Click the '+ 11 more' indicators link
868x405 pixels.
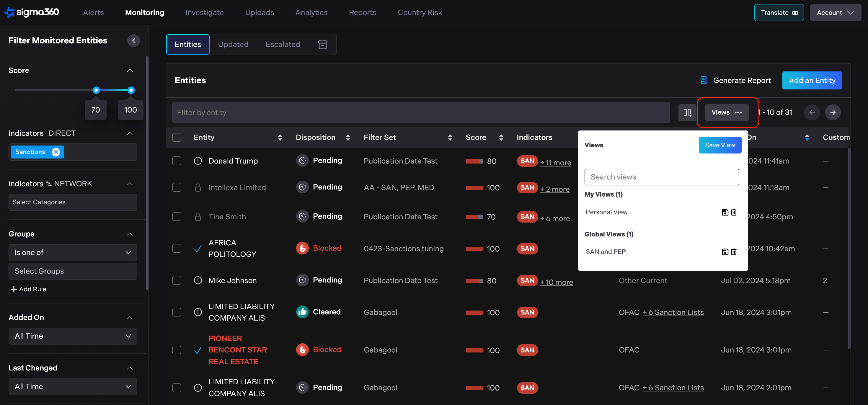tap(555, 163)
